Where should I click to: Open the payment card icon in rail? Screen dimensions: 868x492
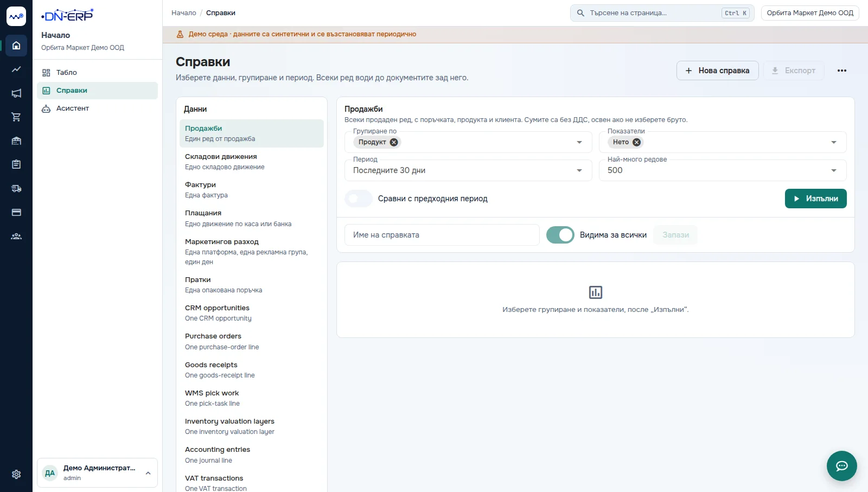click(x=16, y=212)
